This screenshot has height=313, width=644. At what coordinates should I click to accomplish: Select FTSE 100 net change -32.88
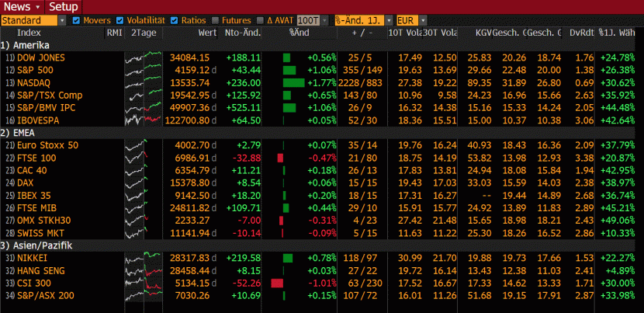pyautogui.click(x=247, y=158)
